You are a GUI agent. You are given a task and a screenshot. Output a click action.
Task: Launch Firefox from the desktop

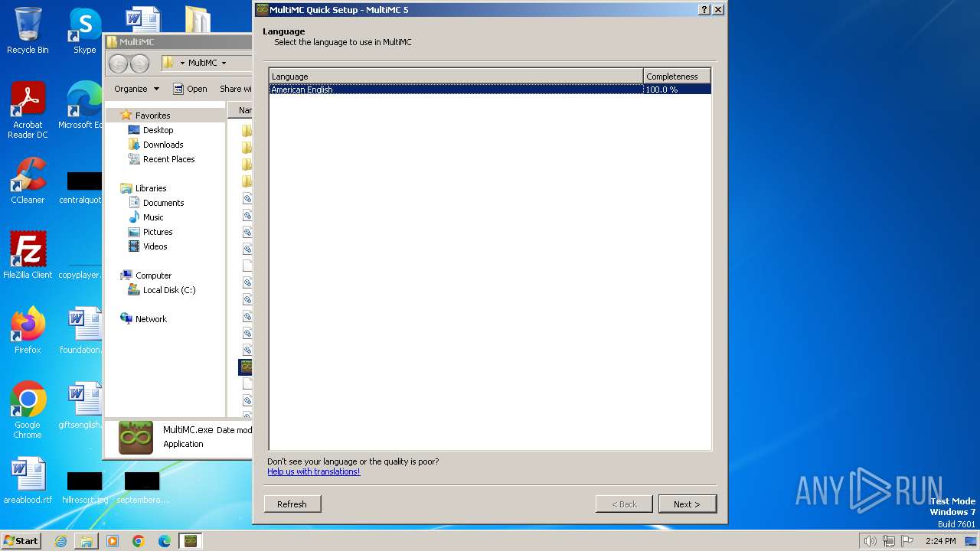(28, 330)
